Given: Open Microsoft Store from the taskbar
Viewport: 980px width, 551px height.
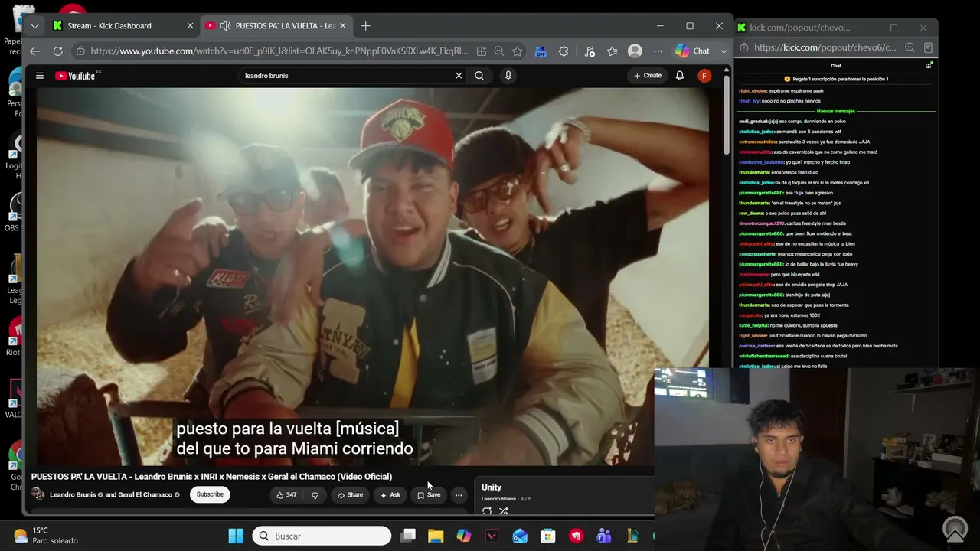Looking at the screenshot, I should click(548, 536).
